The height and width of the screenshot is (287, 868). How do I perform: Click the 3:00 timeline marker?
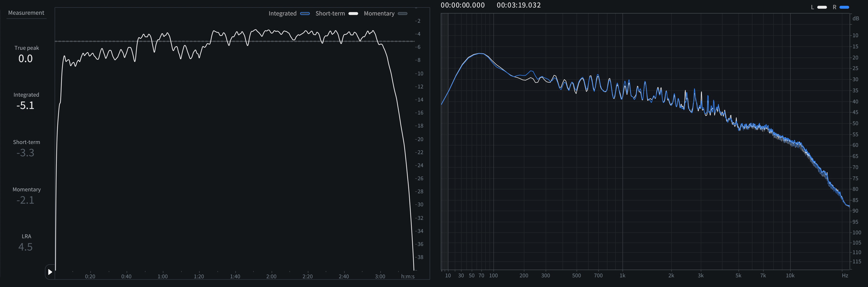point(380,277)
